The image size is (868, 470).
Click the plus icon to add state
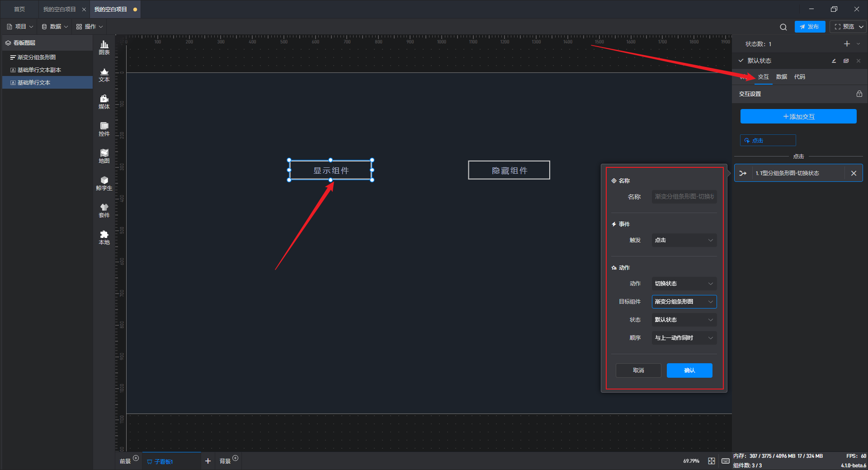[x=847, y=44]
